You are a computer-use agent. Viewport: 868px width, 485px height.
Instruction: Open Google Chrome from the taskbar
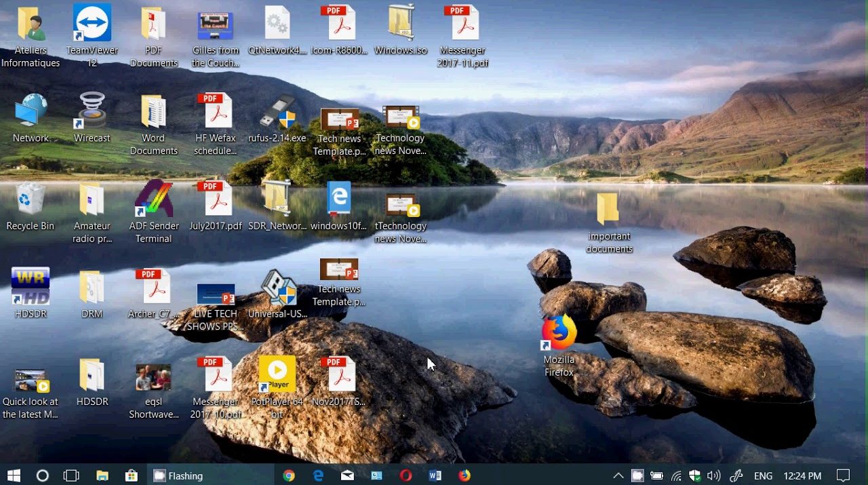click(289, 476)
